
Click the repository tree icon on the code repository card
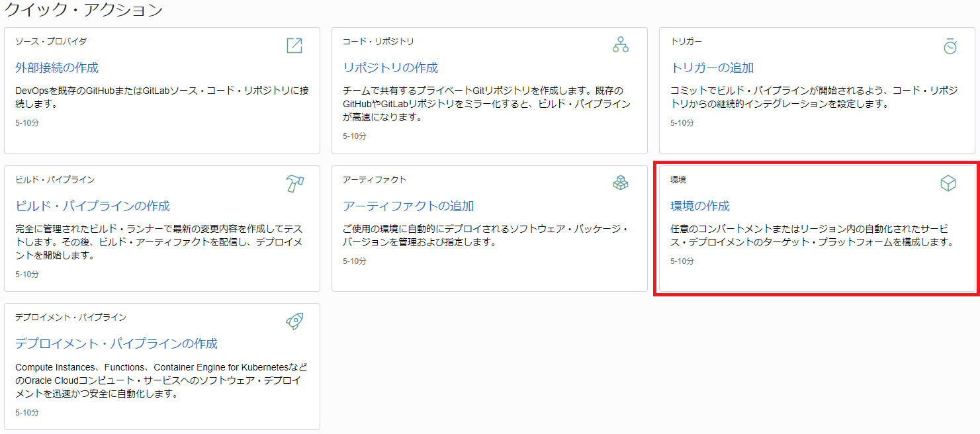[620, 45]
